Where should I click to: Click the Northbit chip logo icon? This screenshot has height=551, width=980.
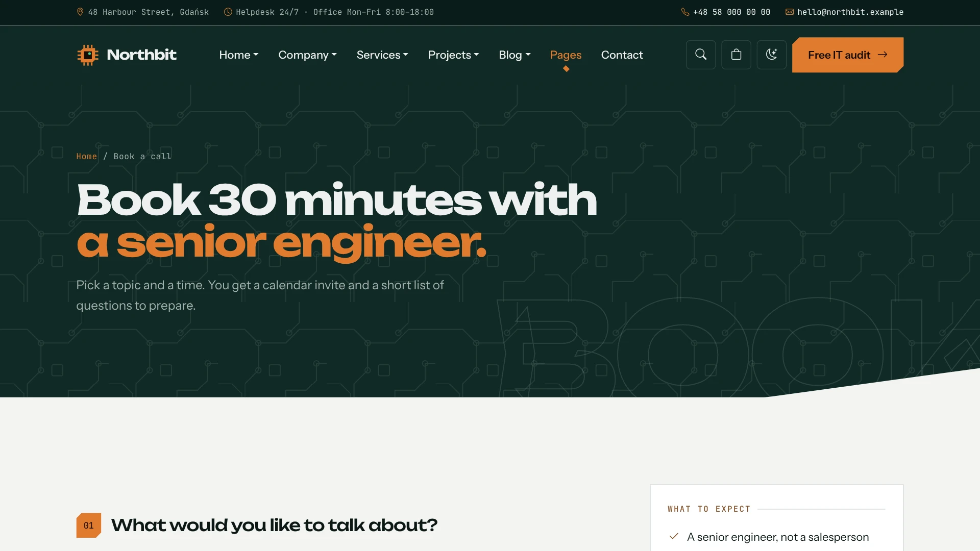(88, 55)
